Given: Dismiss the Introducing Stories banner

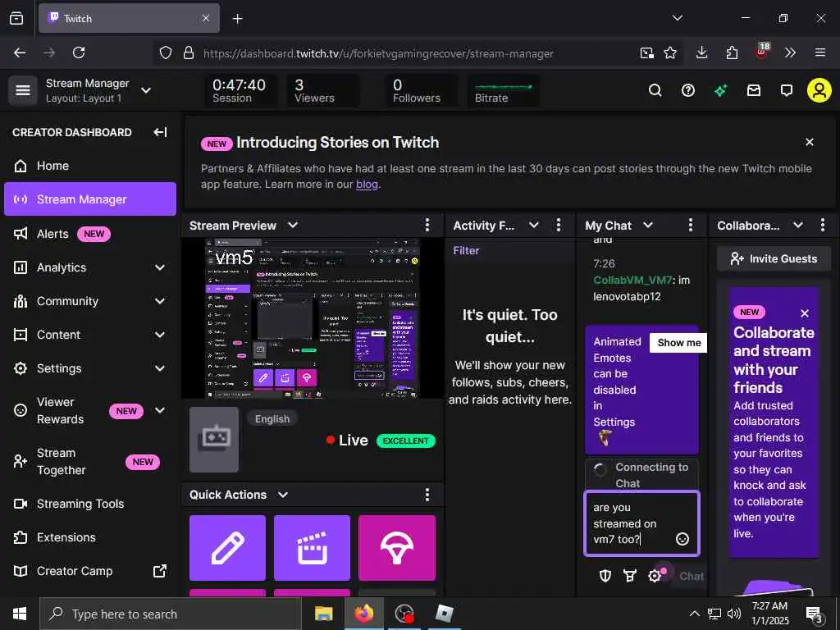Looking at the screenshot, I should coord(810,142).
